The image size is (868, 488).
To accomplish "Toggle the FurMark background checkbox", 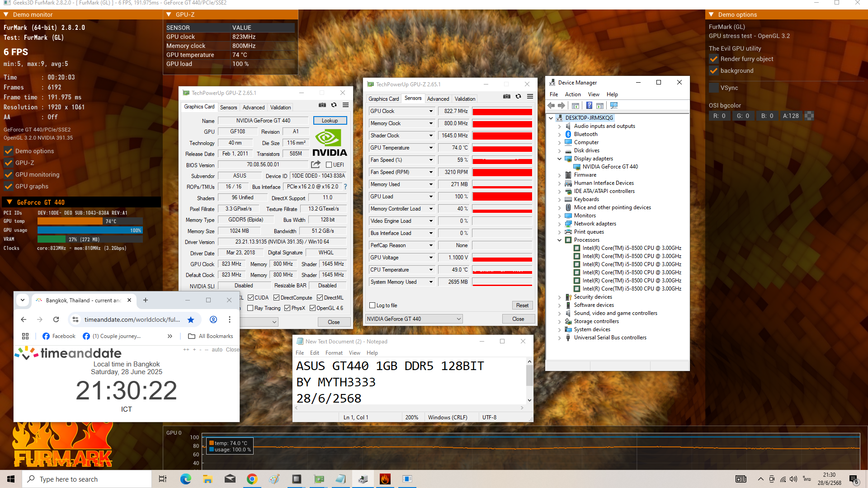I will coord(714,71).
